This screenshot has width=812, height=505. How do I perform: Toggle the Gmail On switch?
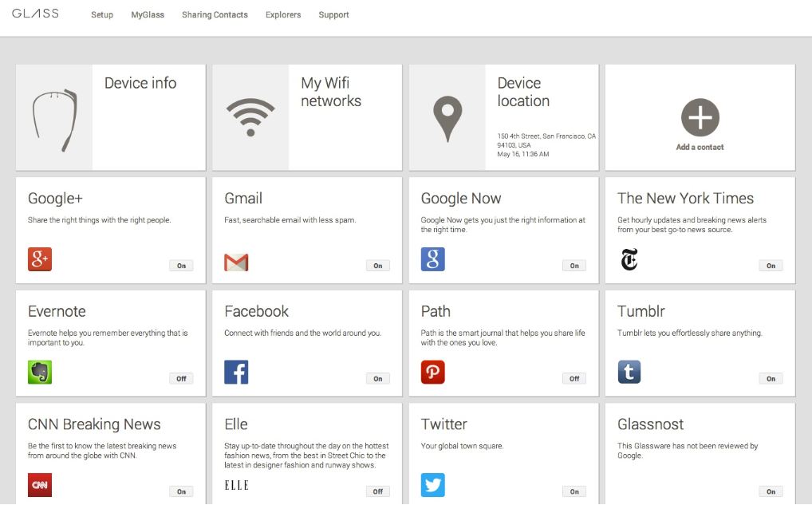coord(378,266)
